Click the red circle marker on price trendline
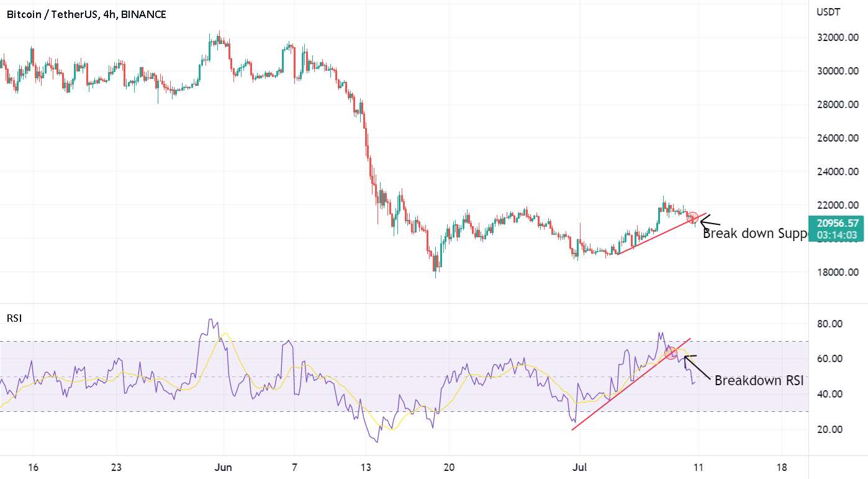This screenshot has height=479, width=868. coord(694,218)
